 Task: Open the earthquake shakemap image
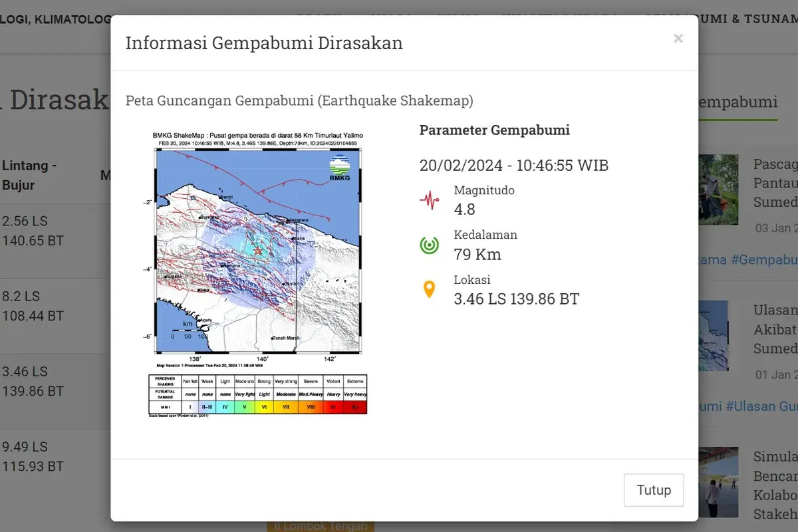(258, 274)
